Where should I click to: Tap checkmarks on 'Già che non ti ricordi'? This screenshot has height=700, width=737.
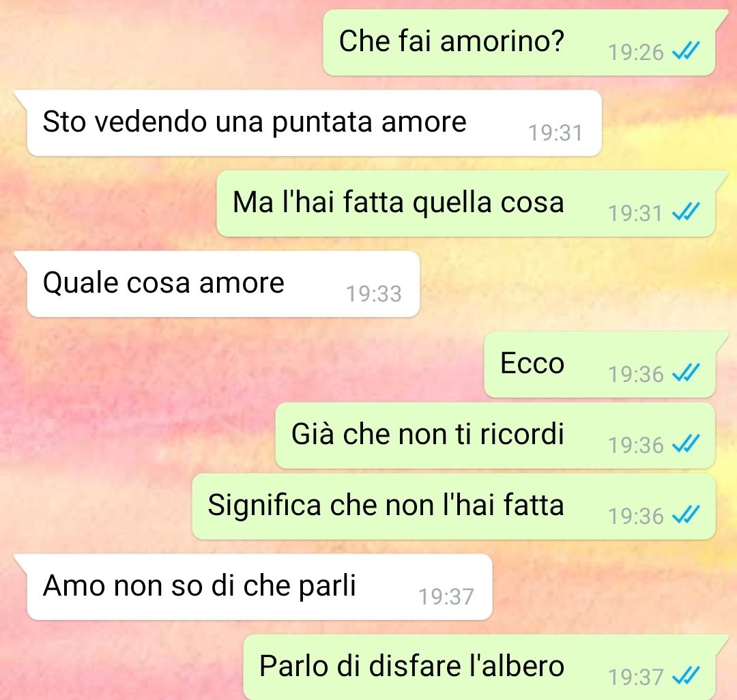click(x=686, y=443)
